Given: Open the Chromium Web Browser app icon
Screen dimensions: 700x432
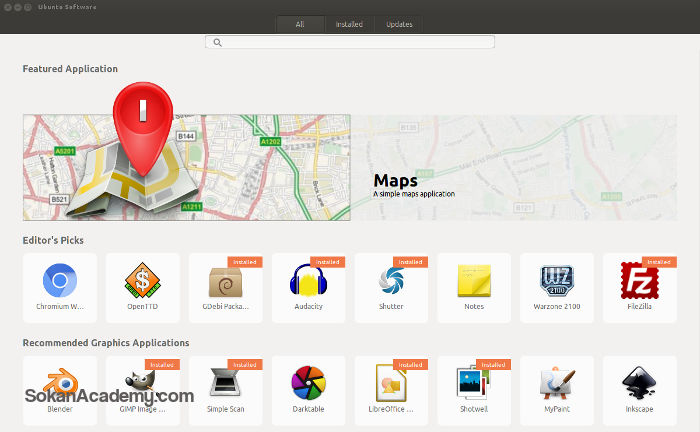Looking at the screenshot, I should (60, 280).
